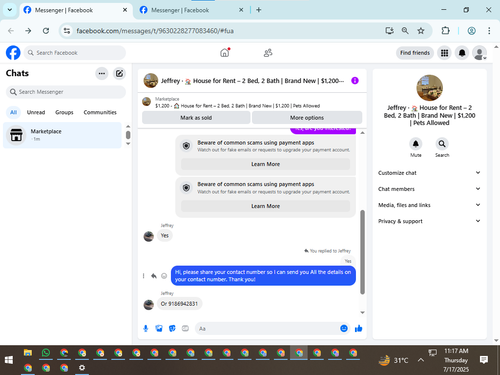Focus the Search Messenger field
Screen dimensions: 500x375
(x=66, y=92)
